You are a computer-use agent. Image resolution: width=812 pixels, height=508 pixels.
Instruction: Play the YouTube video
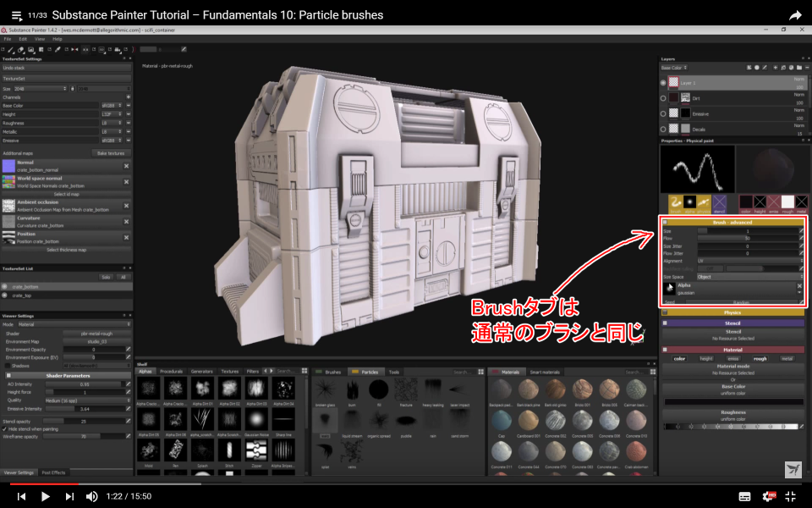45,497
